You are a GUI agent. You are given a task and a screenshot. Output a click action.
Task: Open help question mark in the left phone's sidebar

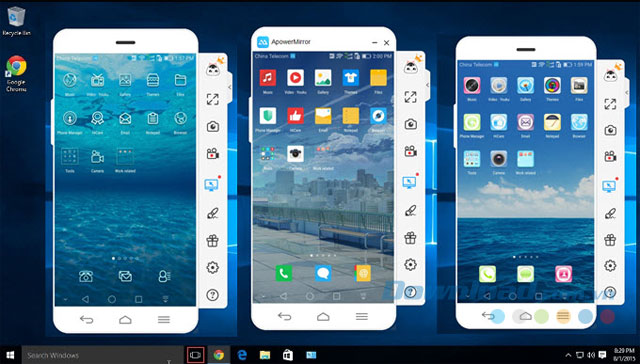click(x=212, y=295)
